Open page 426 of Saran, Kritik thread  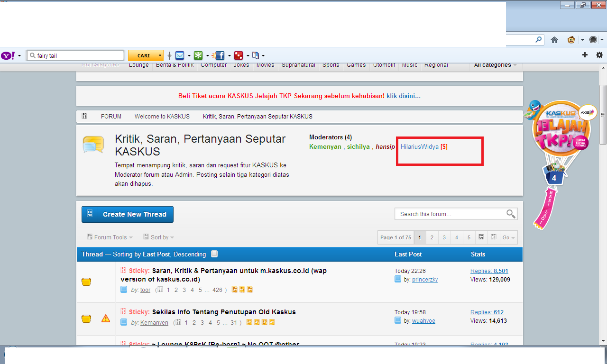point(217,290)
